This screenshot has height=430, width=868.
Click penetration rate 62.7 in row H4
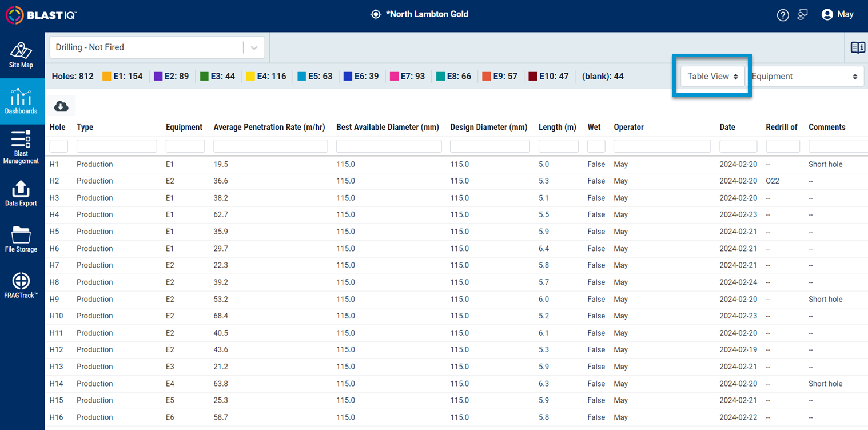[x=221, y=214]
